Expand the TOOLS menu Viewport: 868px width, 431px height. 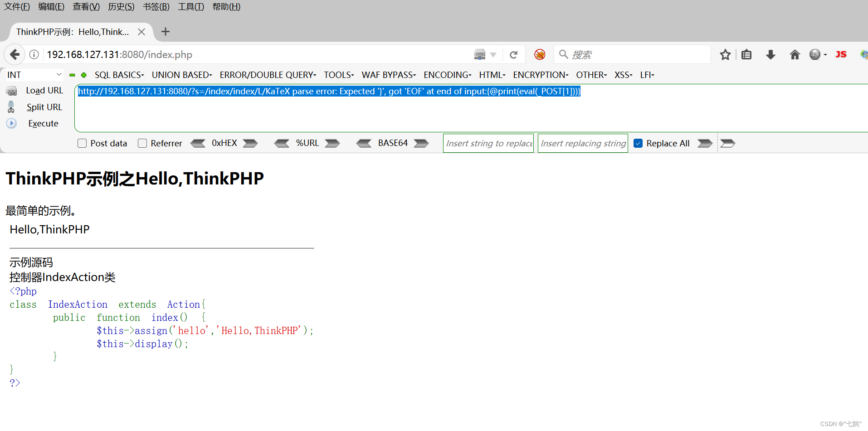(x=339, y=75)
